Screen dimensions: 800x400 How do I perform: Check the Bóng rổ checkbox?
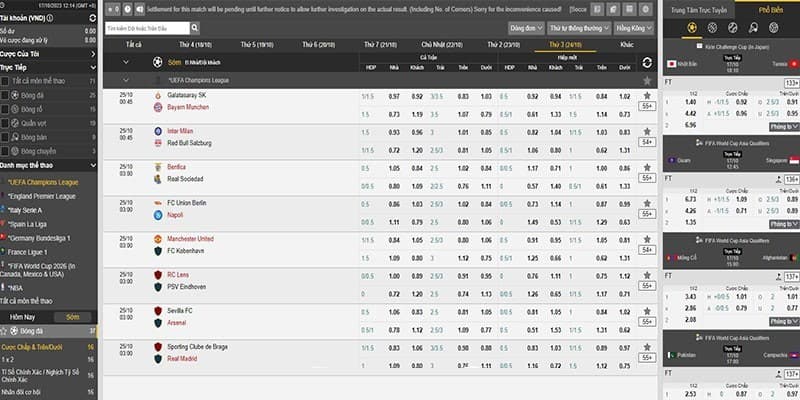5,109
